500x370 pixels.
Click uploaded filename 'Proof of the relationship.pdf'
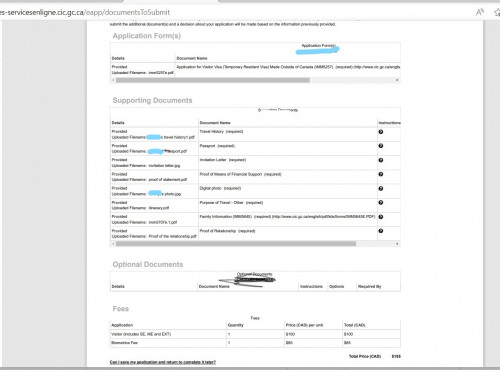point(173,236)
